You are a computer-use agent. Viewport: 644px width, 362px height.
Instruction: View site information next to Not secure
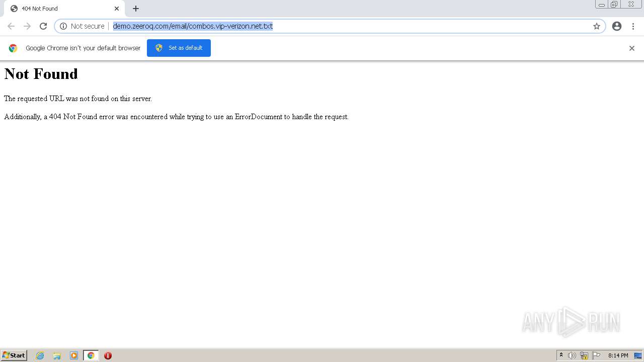click(63, 26)
